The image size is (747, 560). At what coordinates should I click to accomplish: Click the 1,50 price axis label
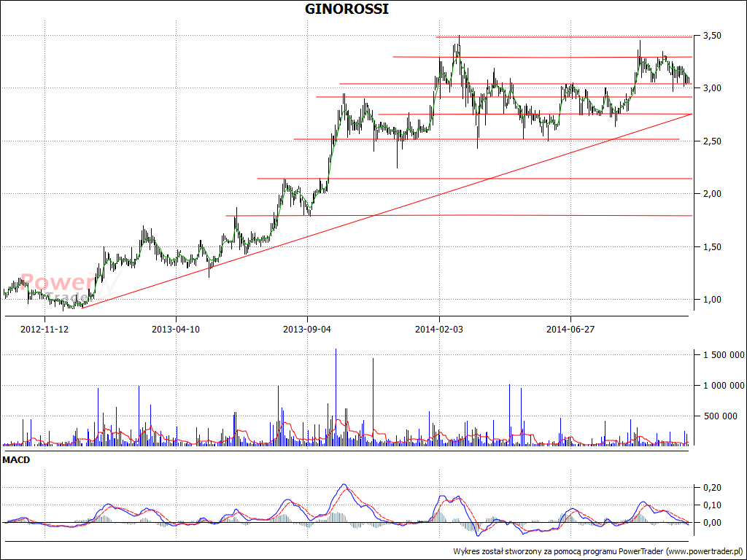point(711,246)
